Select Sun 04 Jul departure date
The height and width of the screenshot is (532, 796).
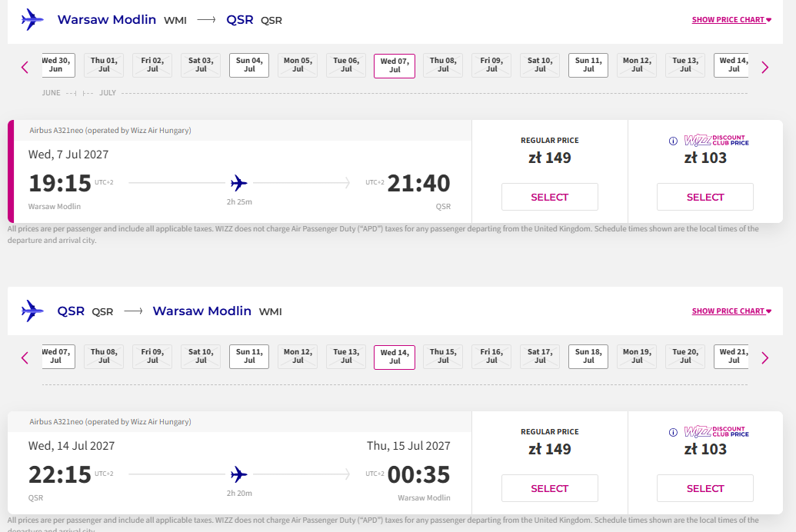click(249, 65)
